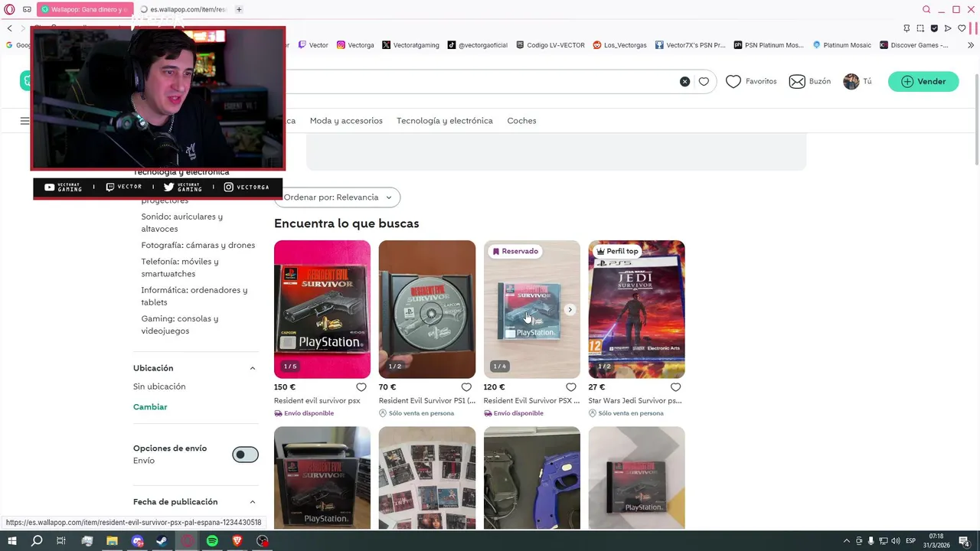The image size is (980, 551).
Task: Show next photo of 120 € listing
Action: [x=570, y=310]
